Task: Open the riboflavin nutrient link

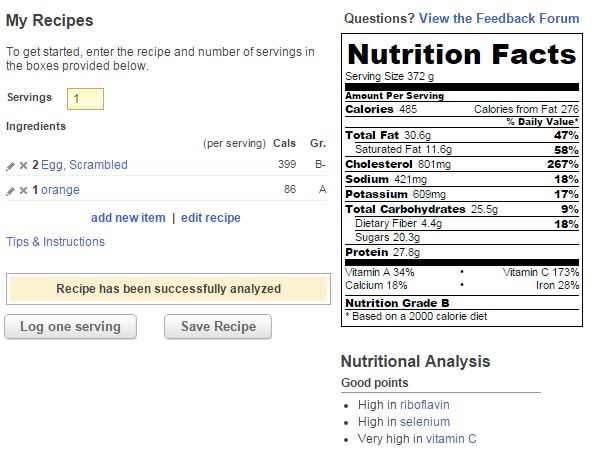Action: [425, 405]
